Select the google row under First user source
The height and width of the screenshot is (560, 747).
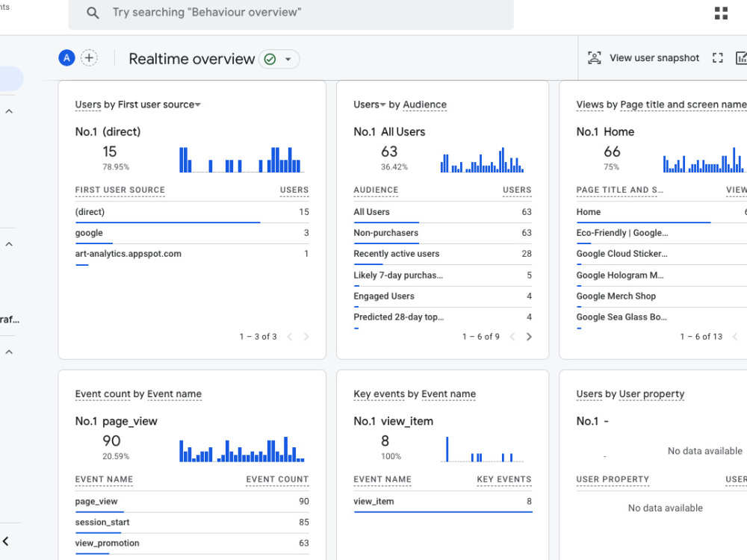pos(93,232)
